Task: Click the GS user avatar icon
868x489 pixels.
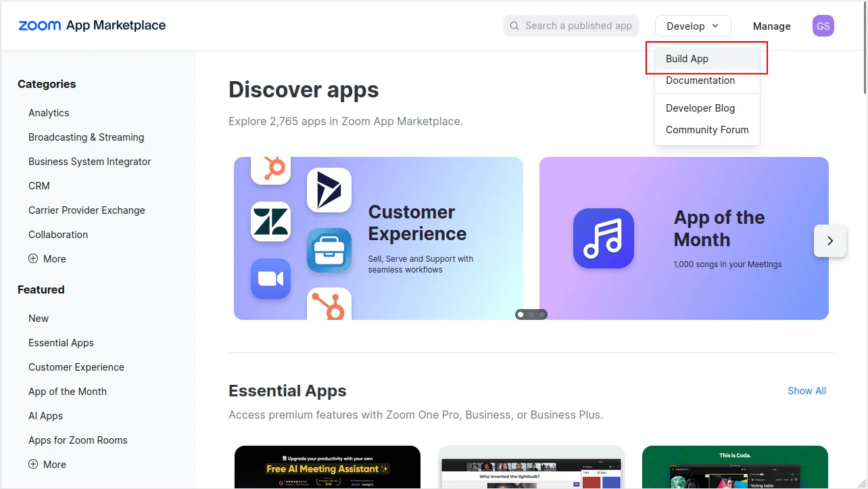Action: pos(823,26)
